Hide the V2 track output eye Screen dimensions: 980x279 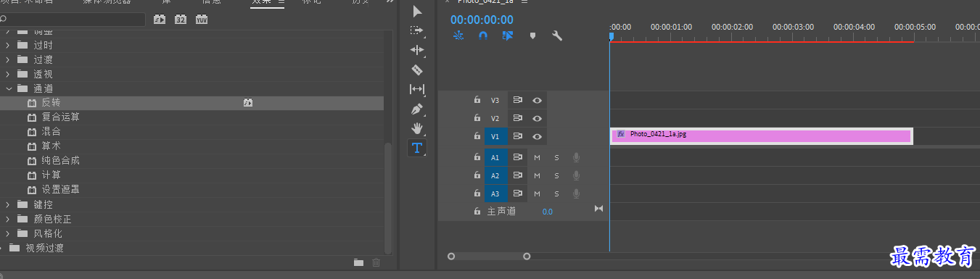(537, 118)
